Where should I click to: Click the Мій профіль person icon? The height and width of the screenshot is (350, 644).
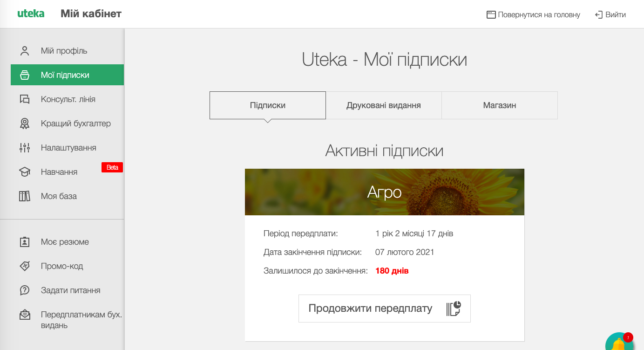tap(25, 51)
